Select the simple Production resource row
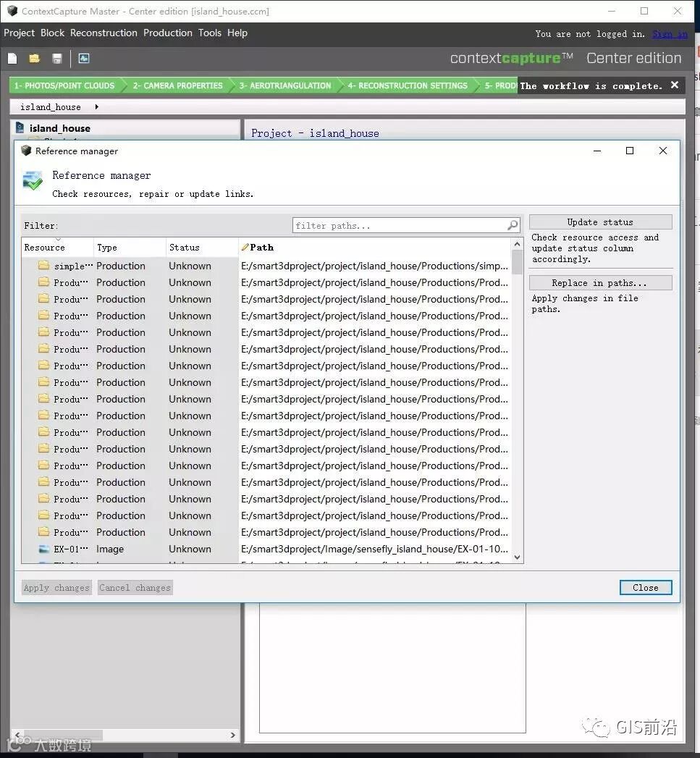Image resolution: width=700 pixels, height=758 pixels. (266, 266)
